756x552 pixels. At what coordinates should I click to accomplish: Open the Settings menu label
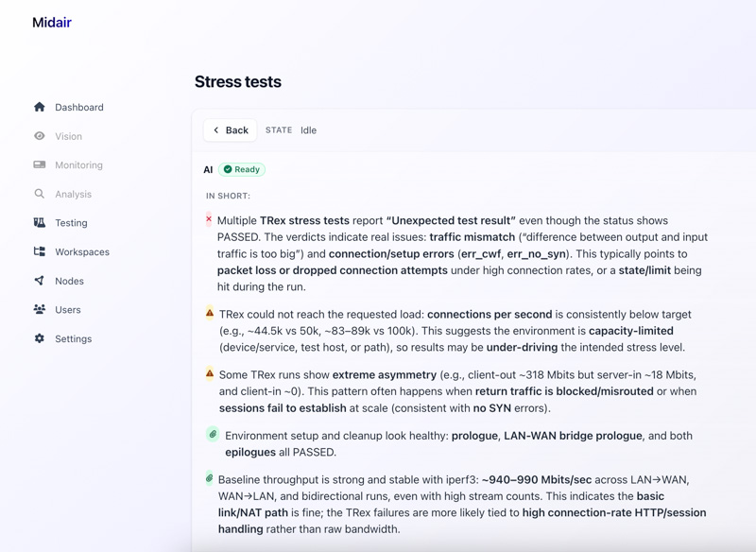73,338
